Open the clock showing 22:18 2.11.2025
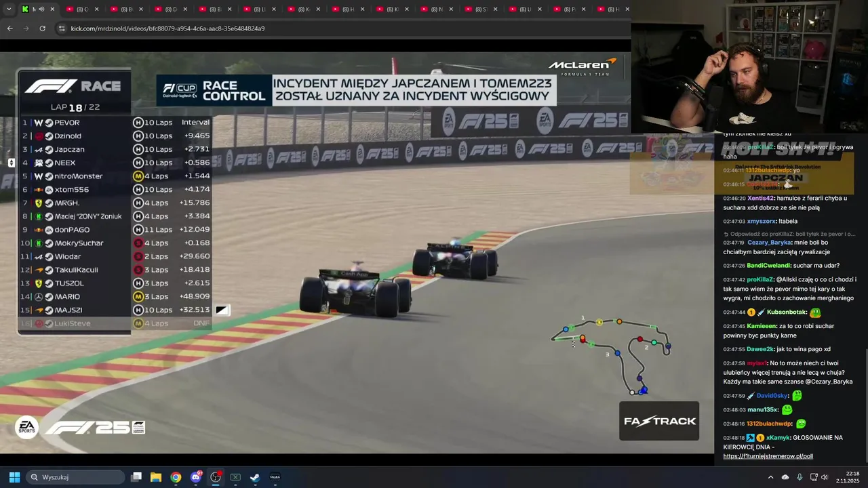The image size is (868, 488). [x=848, y=477]
